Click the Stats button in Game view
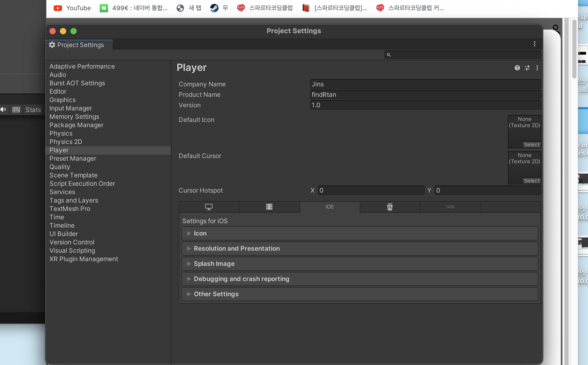The height and width of the screenshot is (365, 588). (33, 110)
